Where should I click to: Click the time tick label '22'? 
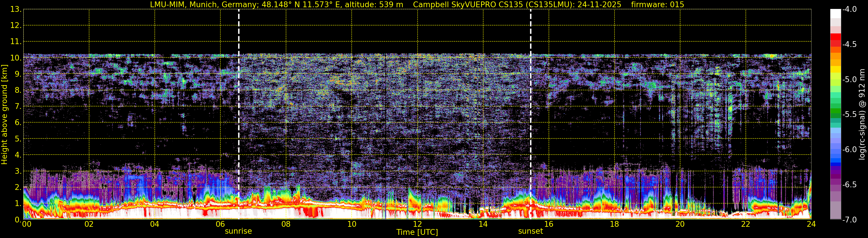(x=746, y=224)
